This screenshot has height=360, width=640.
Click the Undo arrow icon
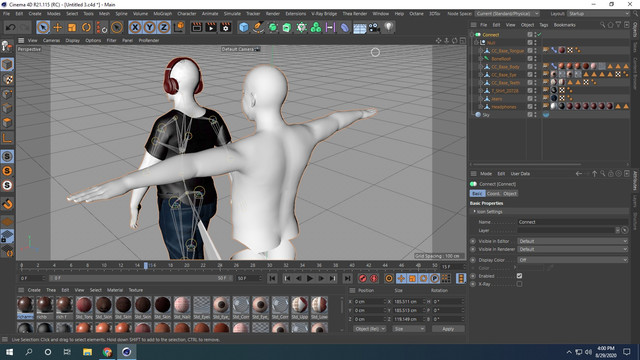[10, 27]
